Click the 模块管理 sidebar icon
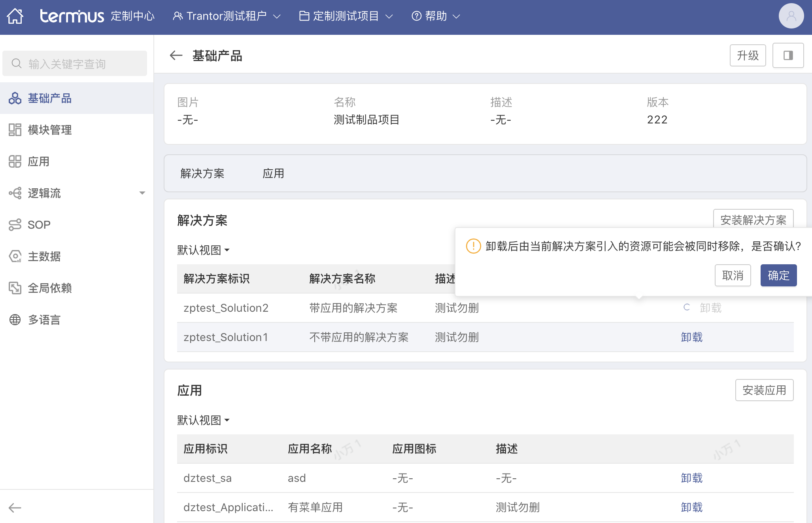Image resolution: width=812 pixels, height=523 pixels. click(x=15, y=130)
